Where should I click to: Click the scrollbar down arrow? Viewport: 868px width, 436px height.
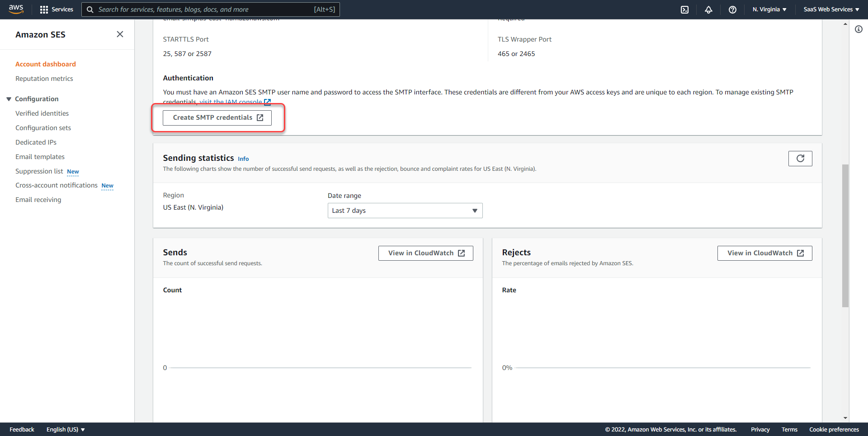845,418
